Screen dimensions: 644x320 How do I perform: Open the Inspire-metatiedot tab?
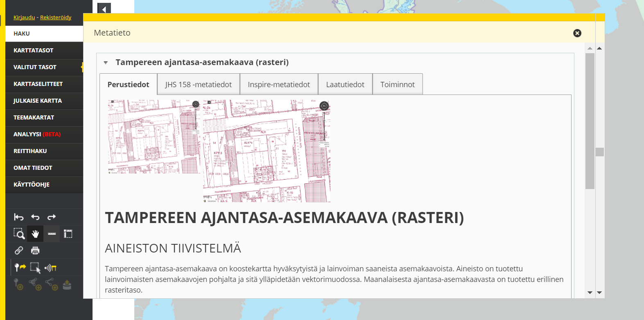tap(279, 84)
